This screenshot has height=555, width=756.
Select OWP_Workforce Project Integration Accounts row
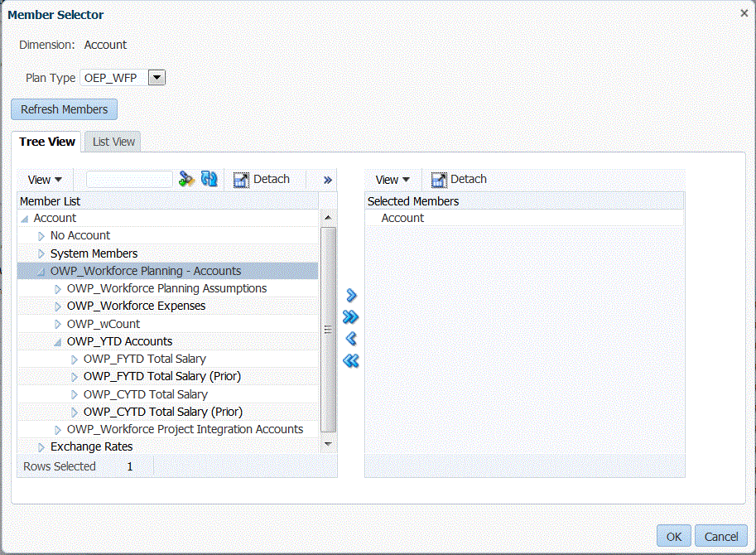[x=168, y=429]
